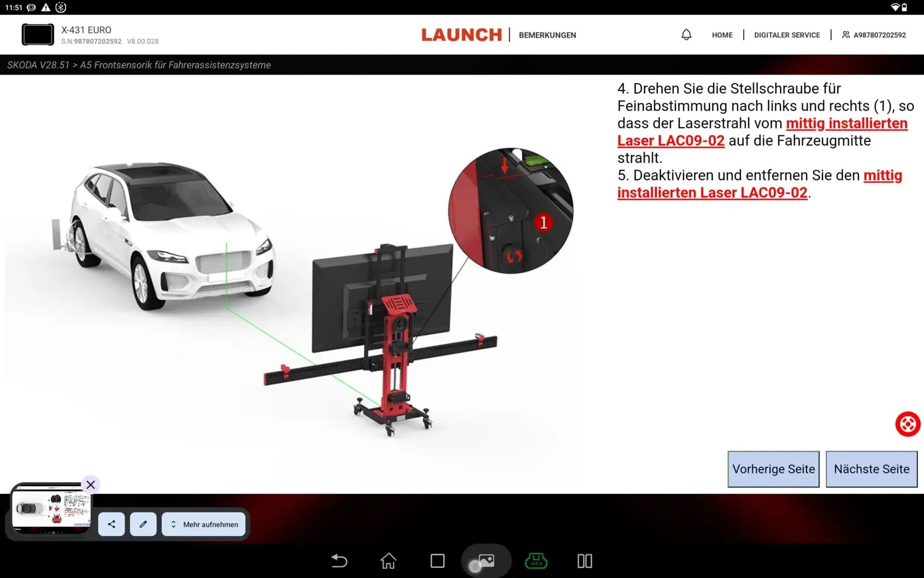The width and height of the screenshot is (924, 578).
Task: Click the Nächste Seite button
Action: point(871,469)
